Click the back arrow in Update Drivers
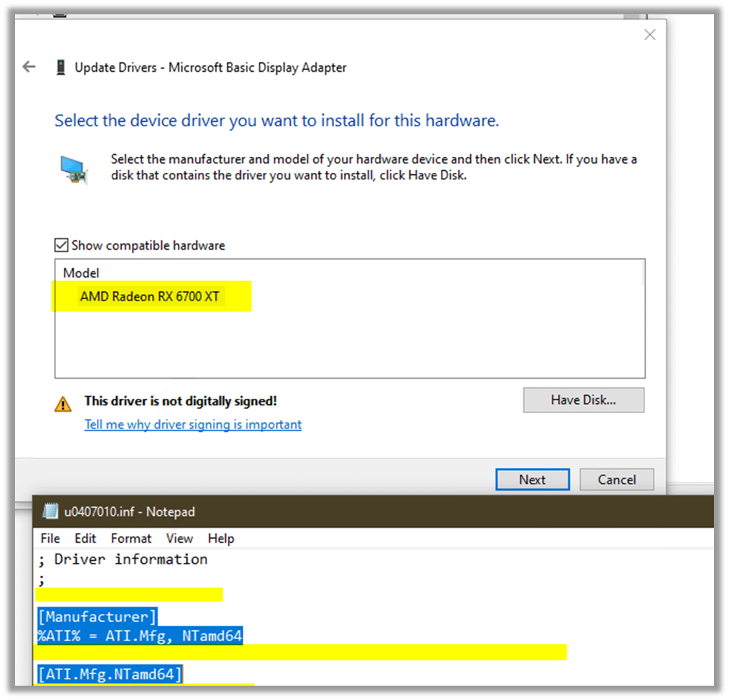729x700 pixels. 29,67
